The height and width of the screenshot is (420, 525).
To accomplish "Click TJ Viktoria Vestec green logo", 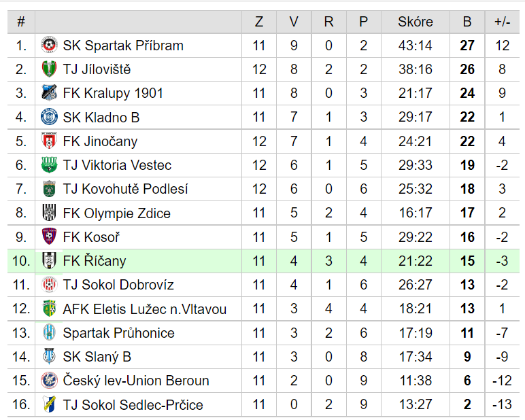I will [49, 164].
